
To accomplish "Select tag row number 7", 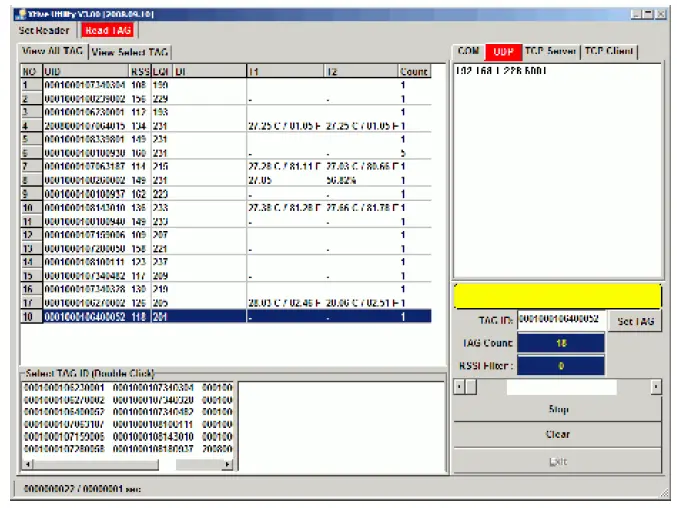I will (x=226, y=166).
